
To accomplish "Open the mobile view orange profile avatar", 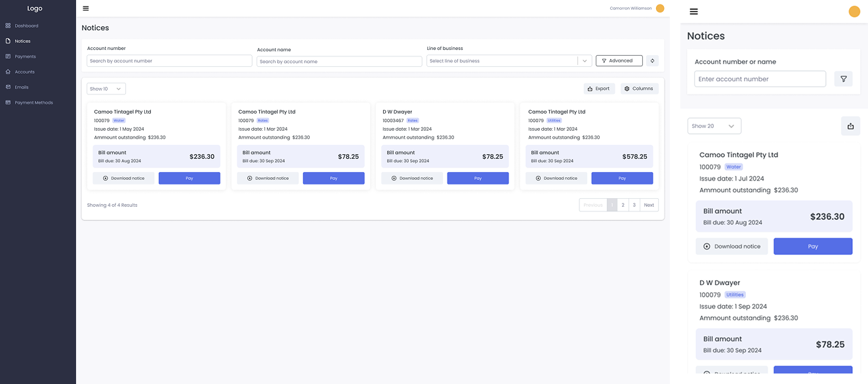I will click(x=854, y=11).
